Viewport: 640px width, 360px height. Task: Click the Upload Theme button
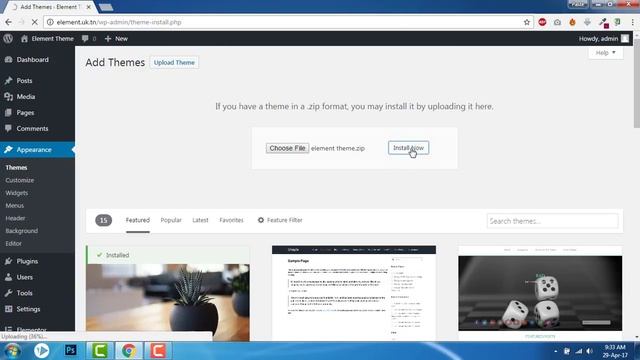(x=174, y=62)
